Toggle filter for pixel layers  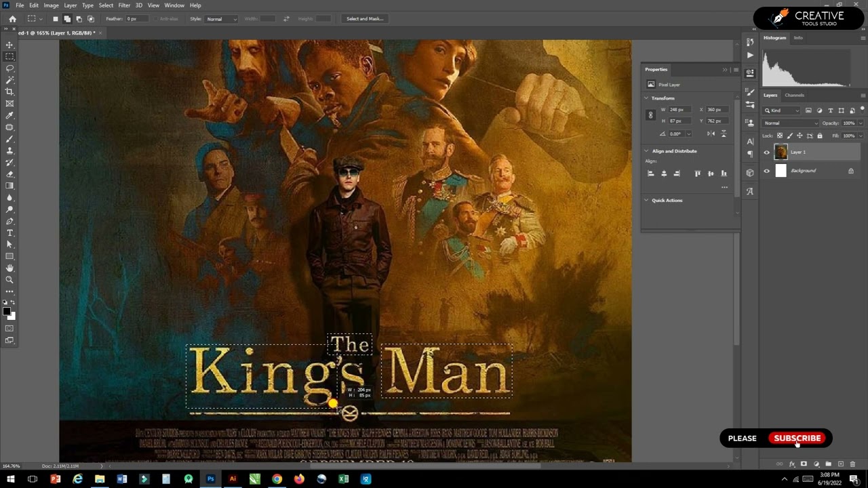[808, 110]
